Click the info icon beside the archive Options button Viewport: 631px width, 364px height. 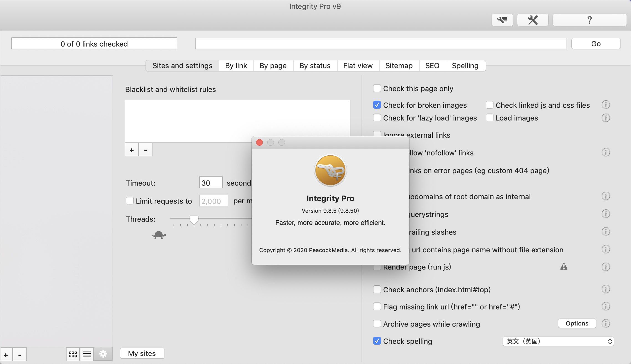pyautogui.click(x=605, y=323)
